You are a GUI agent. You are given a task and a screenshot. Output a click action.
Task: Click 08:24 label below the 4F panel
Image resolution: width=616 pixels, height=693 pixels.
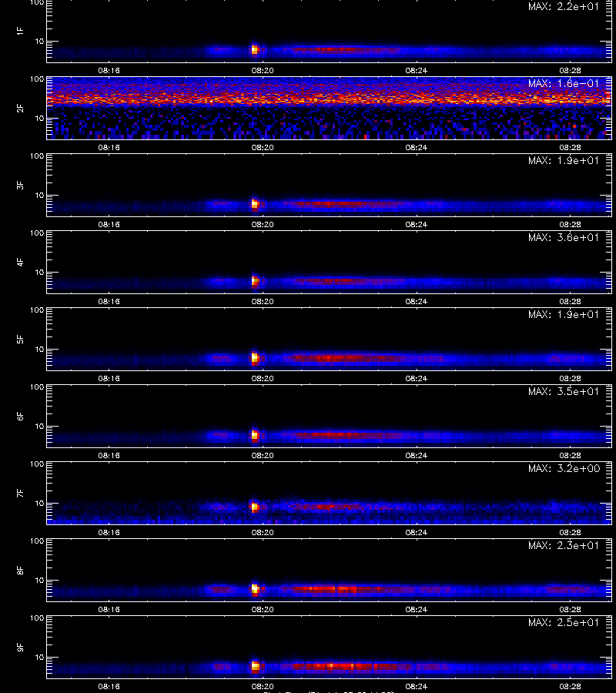417,301
